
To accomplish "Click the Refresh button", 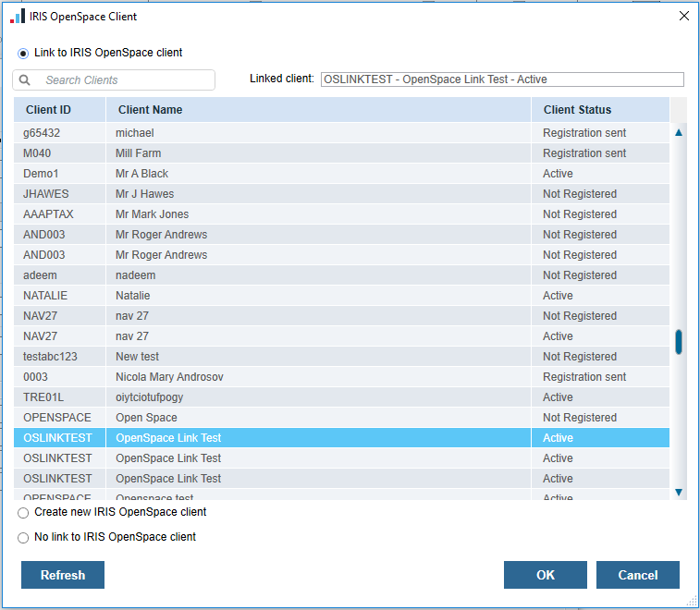I will (63, 575).
